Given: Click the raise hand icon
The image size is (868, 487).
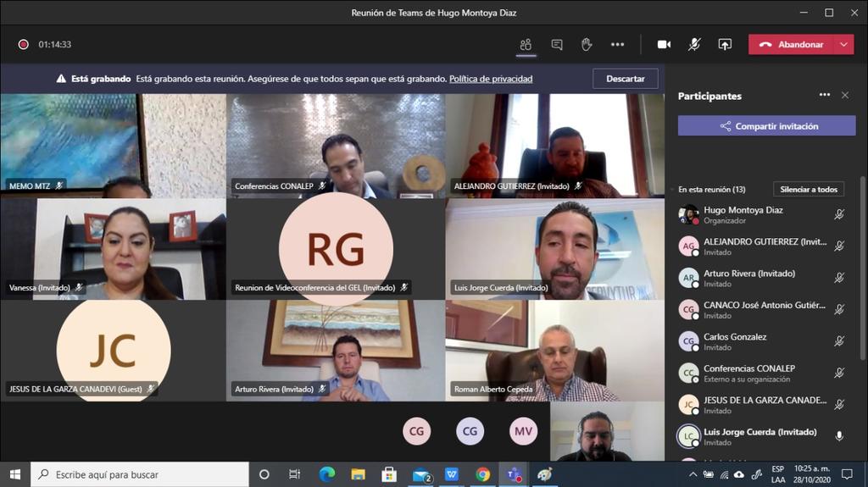Looking at the screenshot, I should click(587, 45).
